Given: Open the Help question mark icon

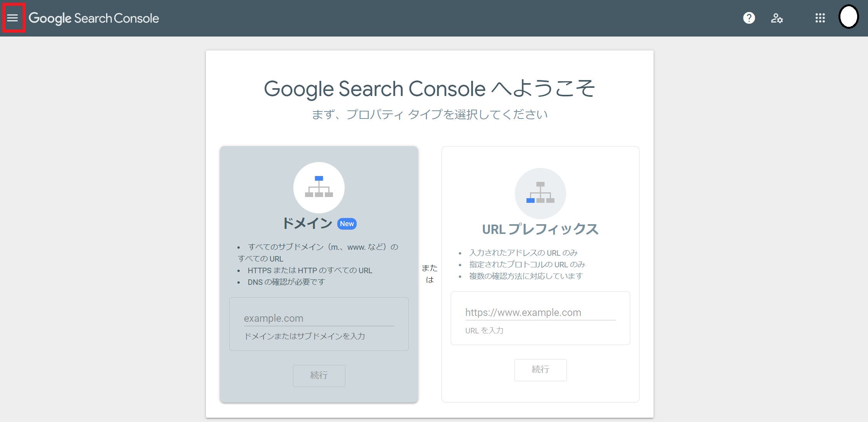Looking at the screenshot, I should [x=749, y=18].
